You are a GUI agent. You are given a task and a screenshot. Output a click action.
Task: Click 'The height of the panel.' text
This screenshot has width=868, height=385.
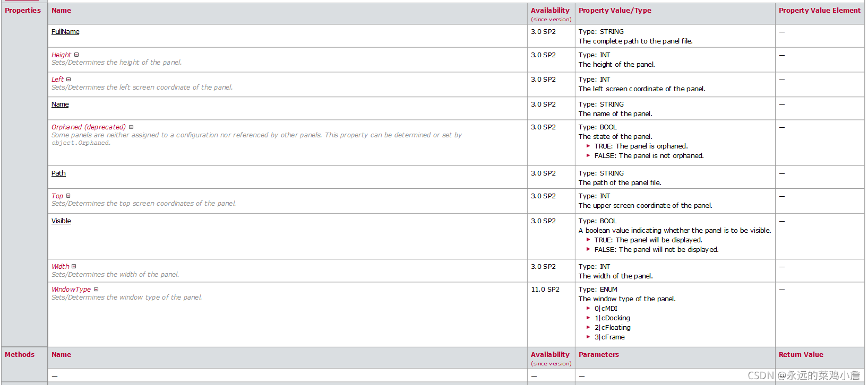(616, 65)
